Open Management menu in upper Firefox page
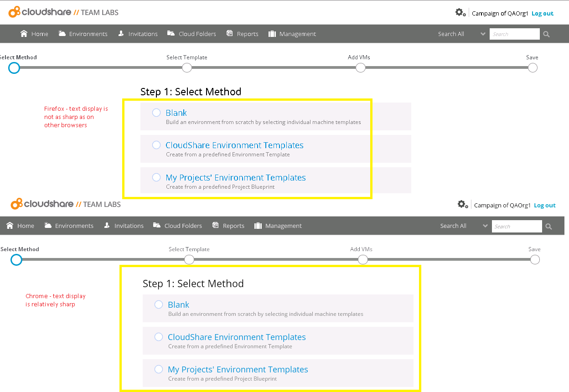This screenshot has width=569, height=392. [292, 34]
